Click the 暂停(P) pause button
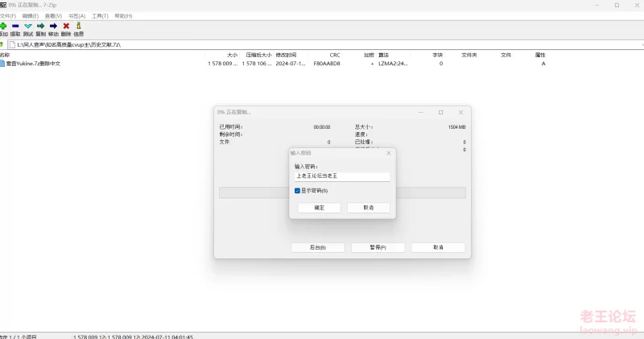This screenshot has height=339, width=644. click(x=378, y=247)
